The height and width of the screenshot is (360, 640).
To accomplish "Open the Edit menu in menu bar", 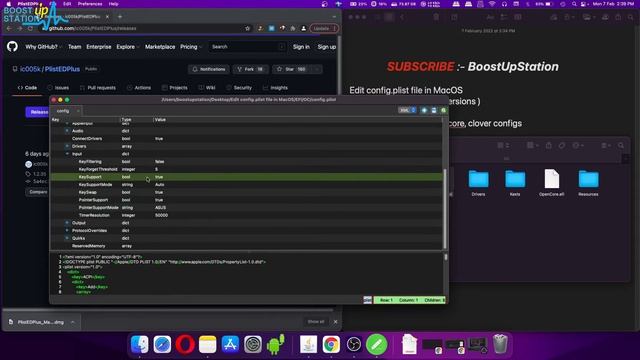I will pos(67,4).
